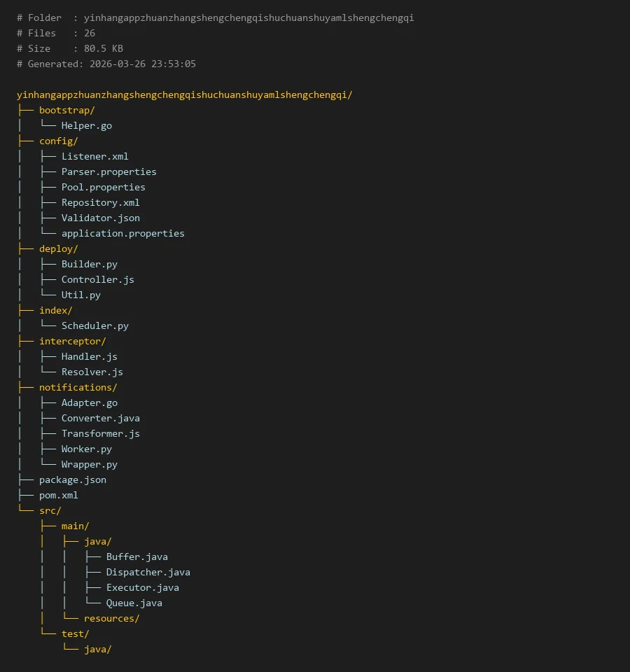Click the root folder name in tree
Image resolution: width=630 pixels, height=672 pixels.
coord(184,94)
